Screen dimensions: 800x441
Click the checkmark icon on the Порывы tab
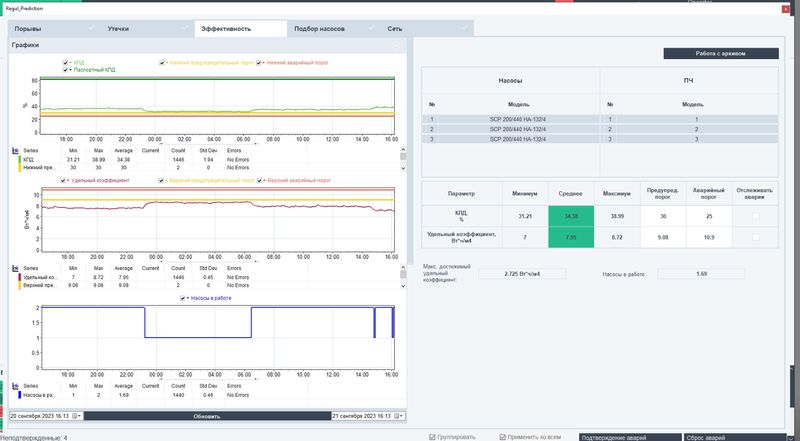point(93,29)
